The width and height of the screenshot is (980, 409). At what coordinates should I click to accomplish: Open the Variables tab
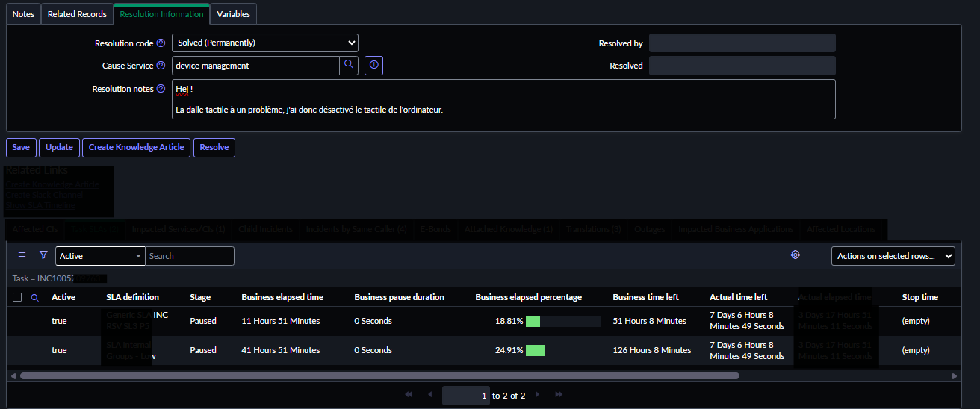pyautogui.click(x=233, y=14)
